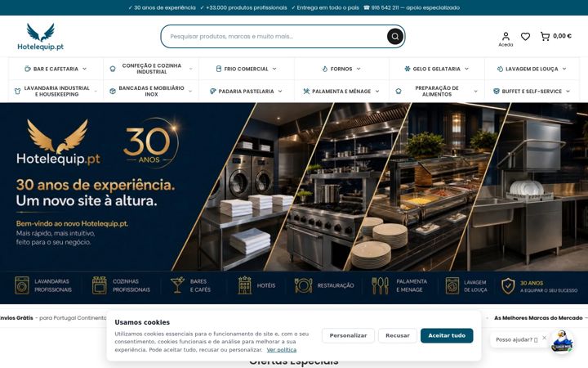Image resolution: width=588 pixels, height=368 pixels.
Task: Open the wishlist heart icon
Action: pos(525,37)
